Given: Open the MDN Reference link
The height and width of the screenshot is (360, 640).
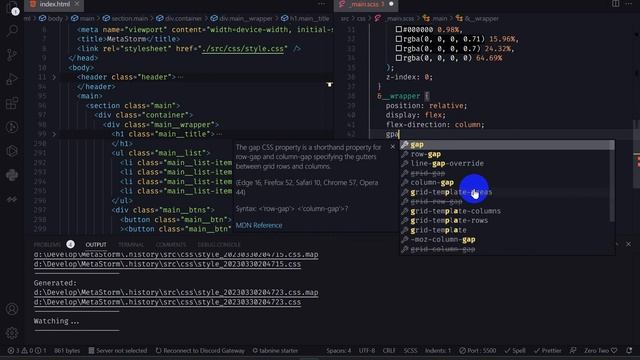Looking at the screenshot, I should tap(259, 225).
